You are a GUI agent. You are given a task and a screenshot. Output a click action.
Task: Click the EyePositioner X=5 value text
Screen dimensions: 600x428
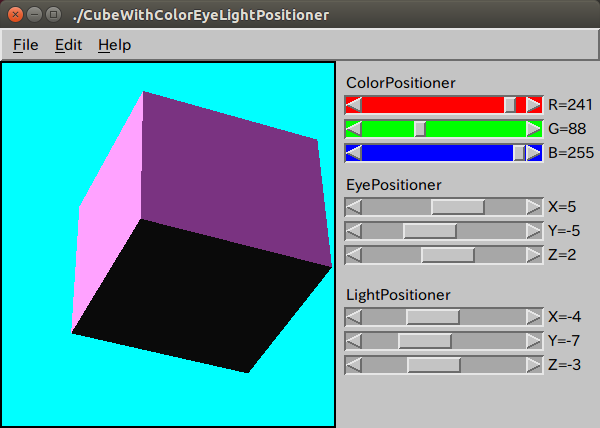point(562,207)
